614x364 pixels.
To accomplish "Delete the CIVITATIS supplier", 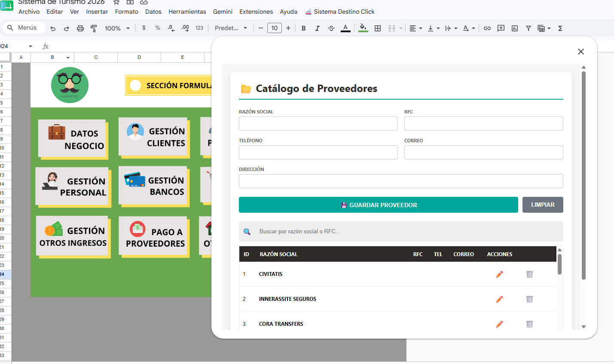I will click(530, 274).
